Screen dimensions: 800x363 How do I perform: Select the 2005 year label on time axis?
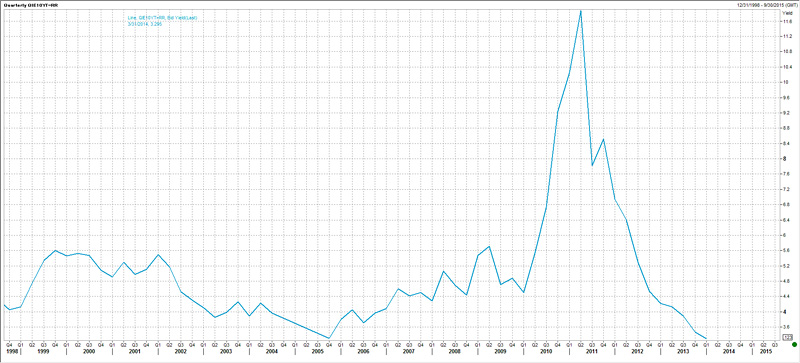tap(317, 352)
